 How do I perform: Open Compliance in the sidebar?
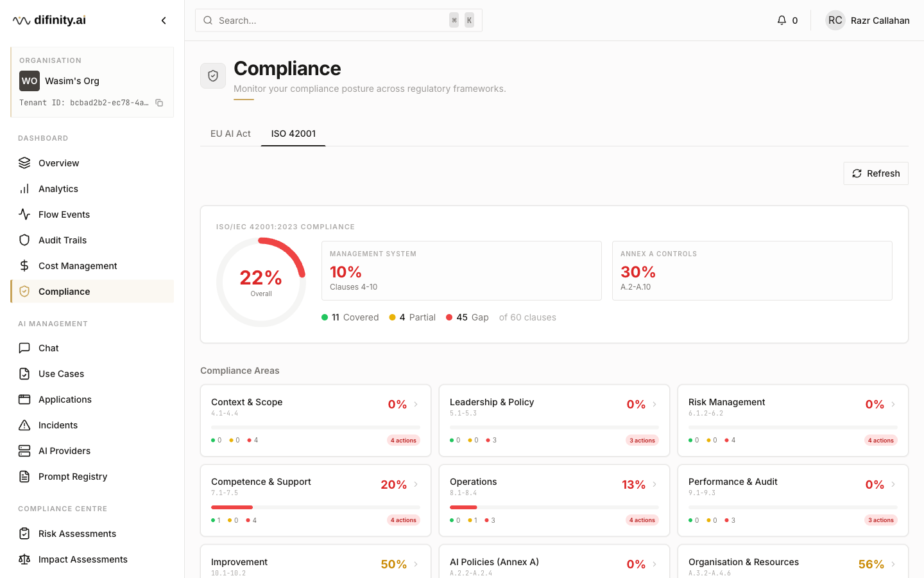tap(92, 292)
